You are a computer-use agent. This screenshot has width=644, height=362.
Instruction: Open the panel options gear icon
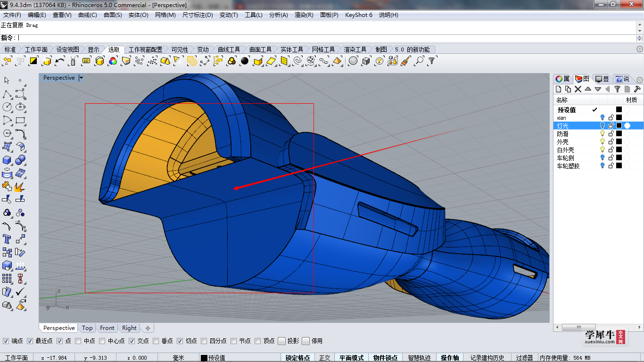click(x=640, y=80)
